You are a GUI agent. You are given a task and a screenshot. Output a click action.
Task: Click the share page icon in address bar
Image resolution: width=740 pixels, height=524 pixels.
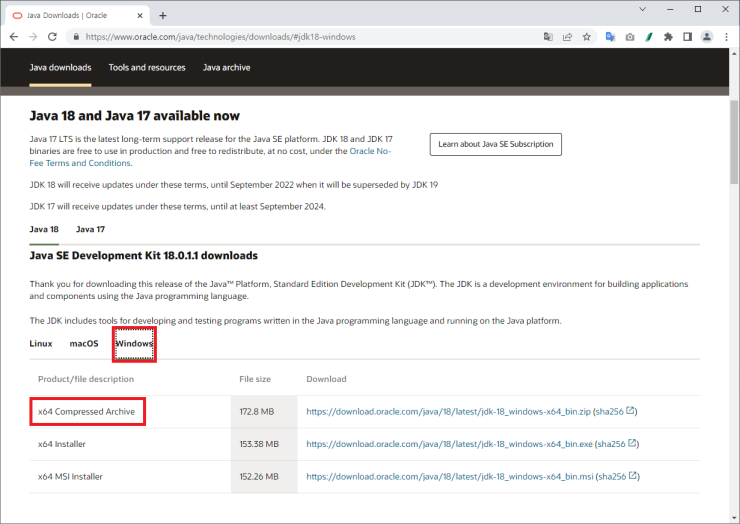[568, 37]
